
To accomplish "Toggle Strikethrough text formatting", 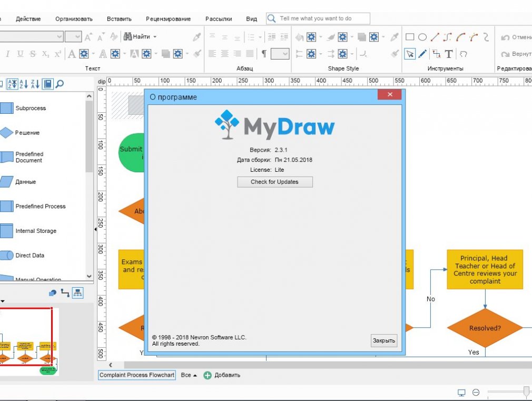I will coord(33,54).
